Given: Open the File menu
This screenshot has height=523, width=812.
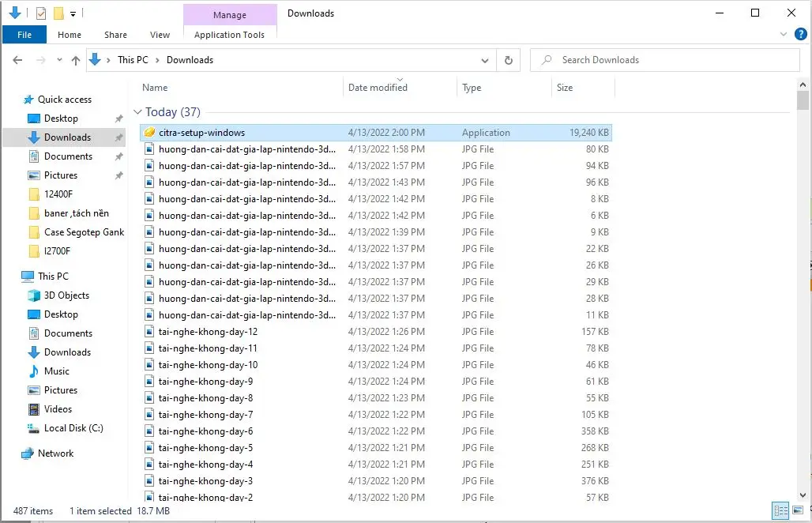Looking at the screenshot, I should [x=24, y=35].
